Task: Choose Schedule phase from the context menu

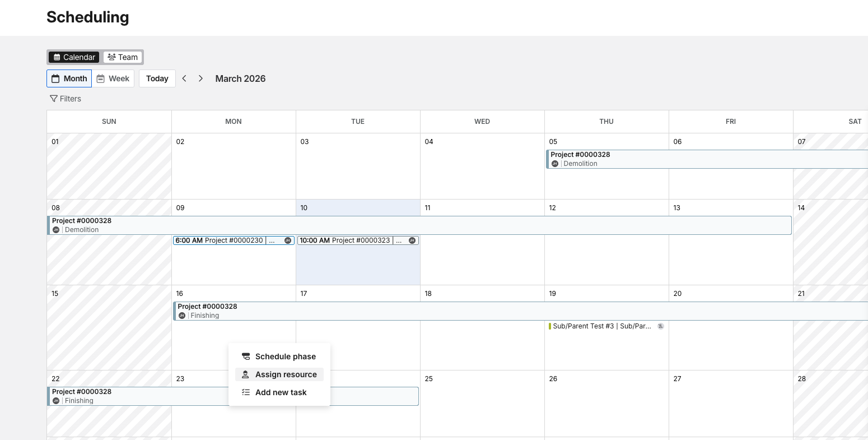Action: coord(285,356)
